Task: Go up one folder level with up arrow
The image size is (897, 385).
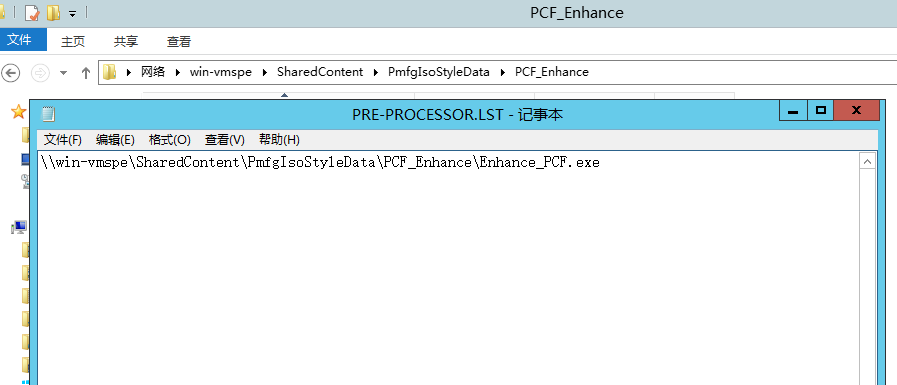Action: pos(86,73)
